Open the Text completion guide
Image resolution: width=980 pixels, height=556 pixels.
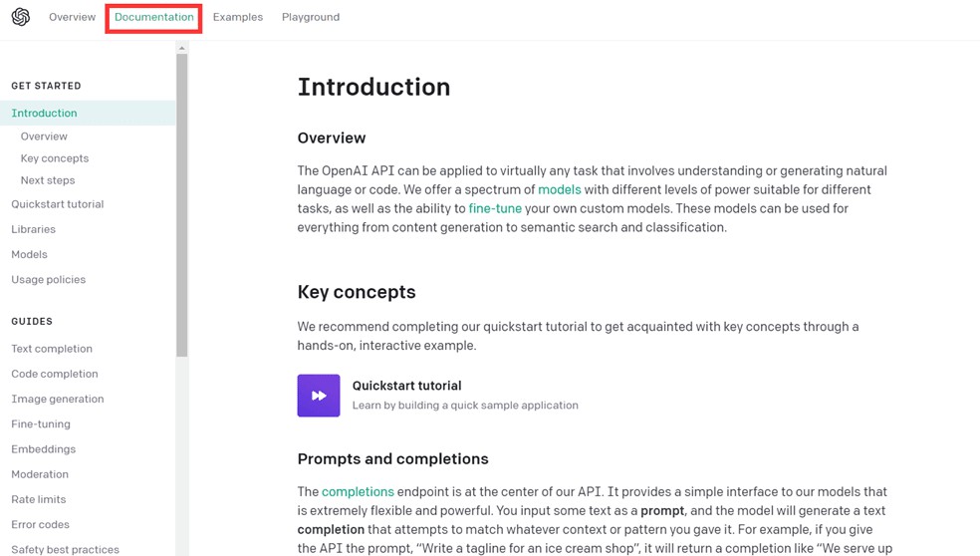[x=52, y=349]
